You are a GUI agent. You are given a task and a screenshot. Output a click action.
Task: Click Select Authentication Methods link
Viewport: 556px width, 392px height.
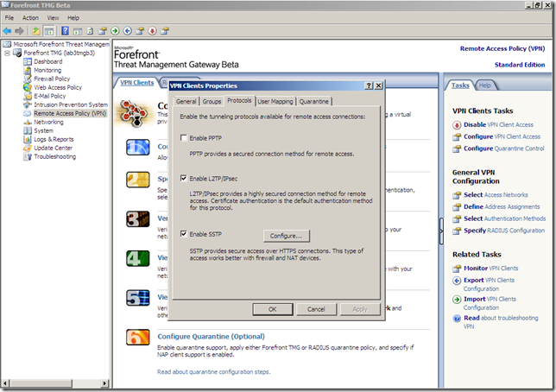[x=504, y=218]
